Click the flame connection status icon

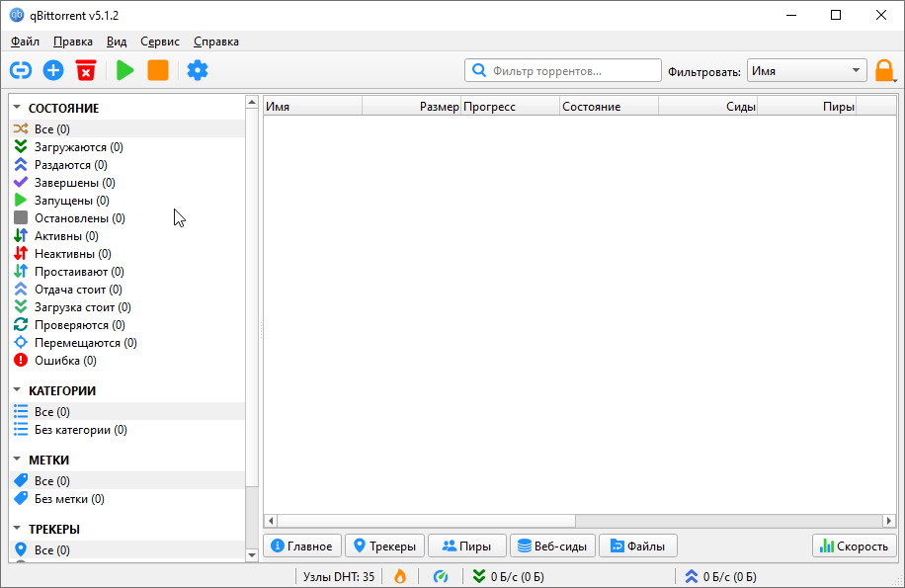tap(400, 576)
